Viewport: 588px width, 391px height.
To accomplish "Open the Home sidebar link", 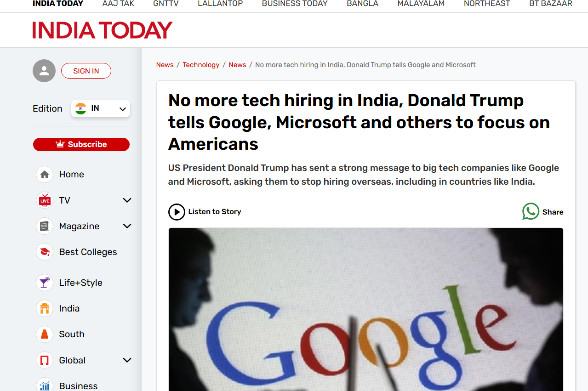I will (x=72, y=175).
